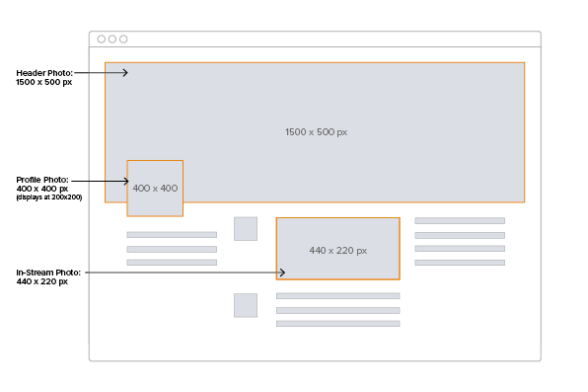This screenshot has height=392, width=588.
Task: Click the "In-Stream Photo:" label text
Action: [x=48, y=273]
